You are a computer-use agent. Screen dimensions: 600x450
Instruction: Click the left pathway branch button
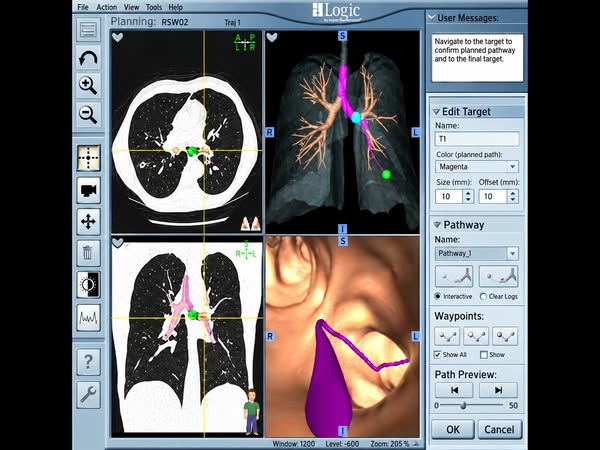[454, 276]
